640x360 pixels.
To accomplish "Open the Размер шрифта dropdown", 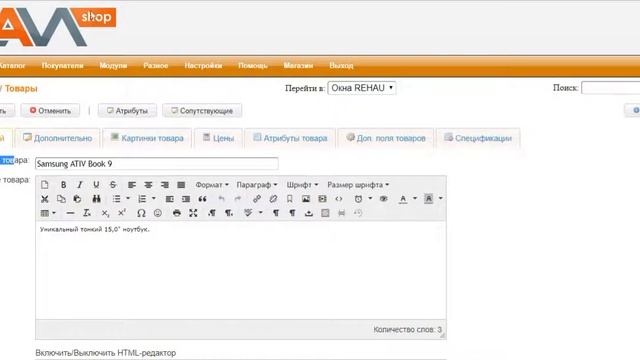I will coord(358,185).
